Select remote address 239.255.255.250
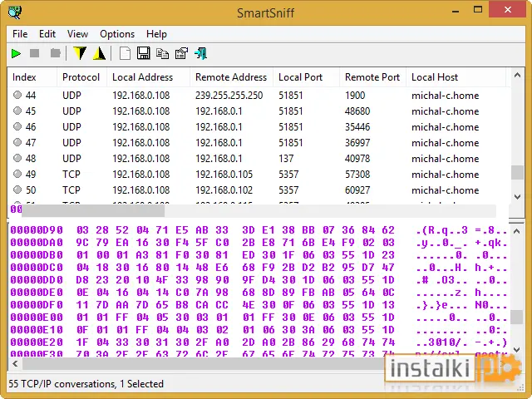532x399 pixels. point(229,96)
